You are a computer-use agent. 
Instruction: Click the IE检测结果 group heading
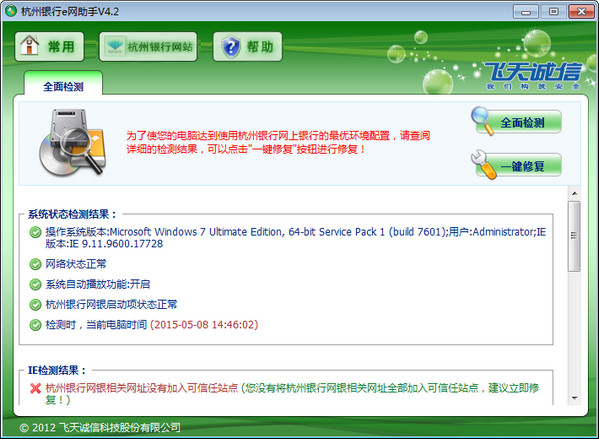coord(57,370)
